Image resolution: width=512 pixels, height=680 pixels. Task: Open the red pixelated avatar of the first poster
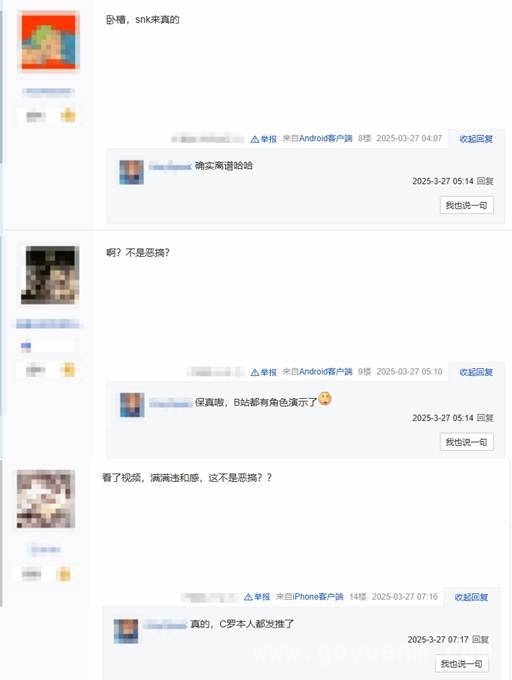[x=49, y=41]
